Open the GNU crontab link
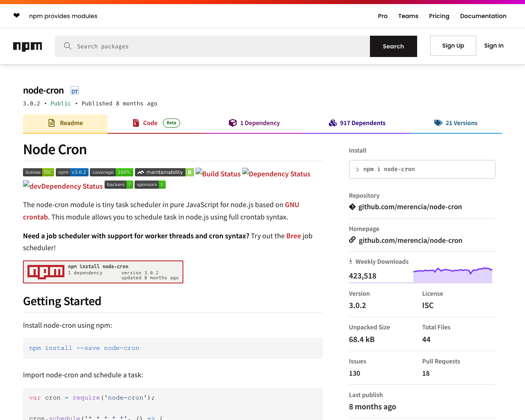 click(x=292, y=205)
